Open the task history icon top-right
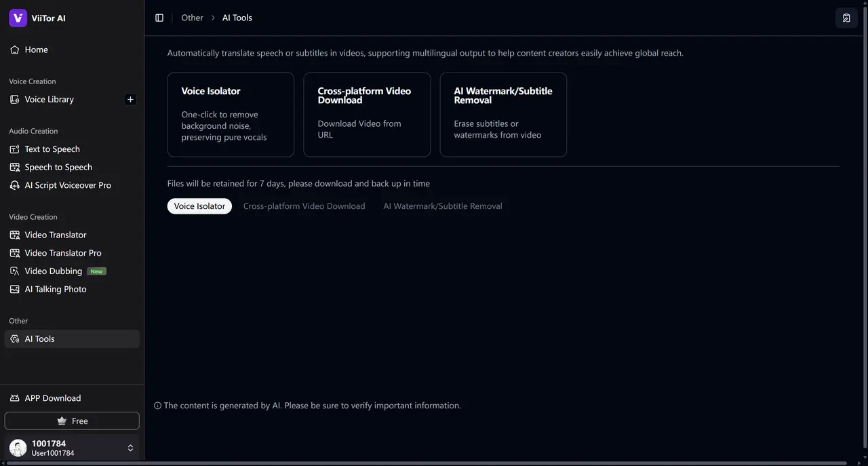Image resolution: width=868 pixels, height=466 pixels. point(846,18)
